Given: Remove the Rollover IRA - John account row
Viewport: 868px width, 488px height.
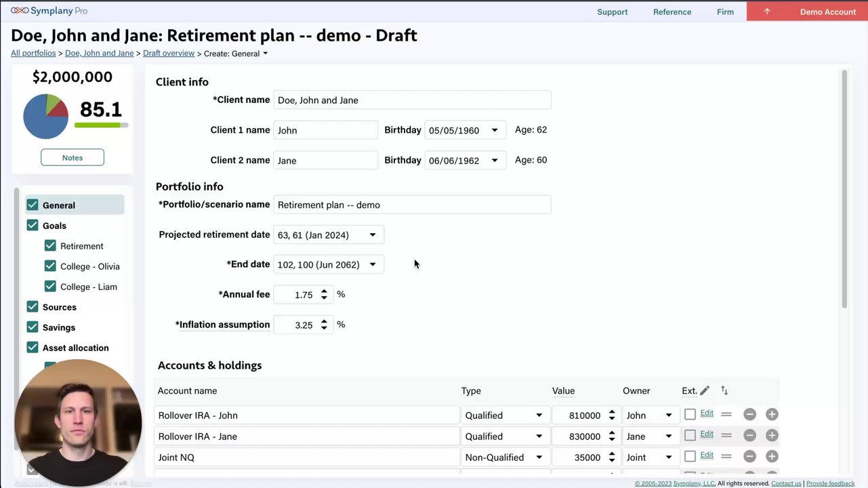Looking at the screenshot, I should tap(749, 415).
